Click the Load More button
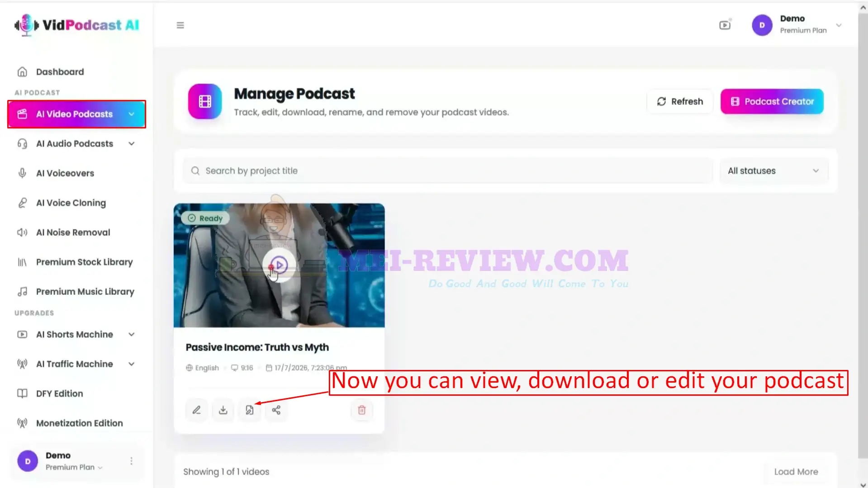Image resolution: width=868 pixels, height=488 pixels. tap(796, 472)
